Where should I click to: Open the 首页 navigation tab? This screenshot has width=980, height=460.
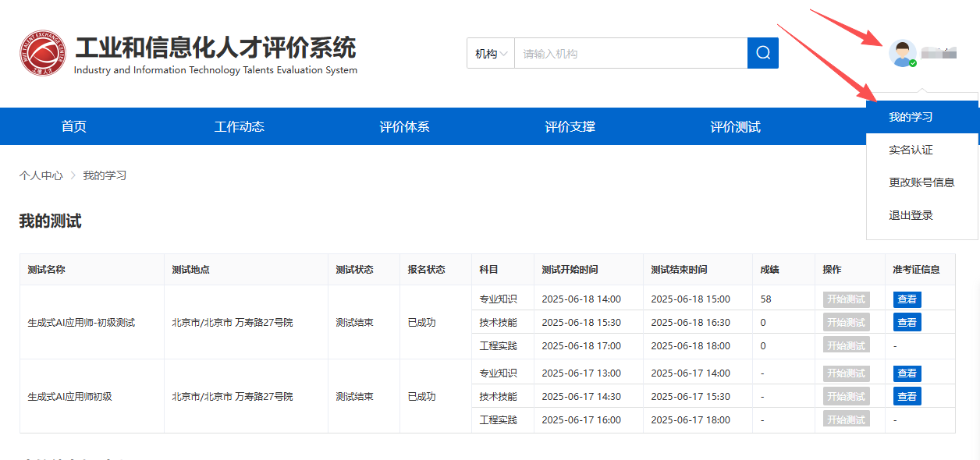click(74, 127)
